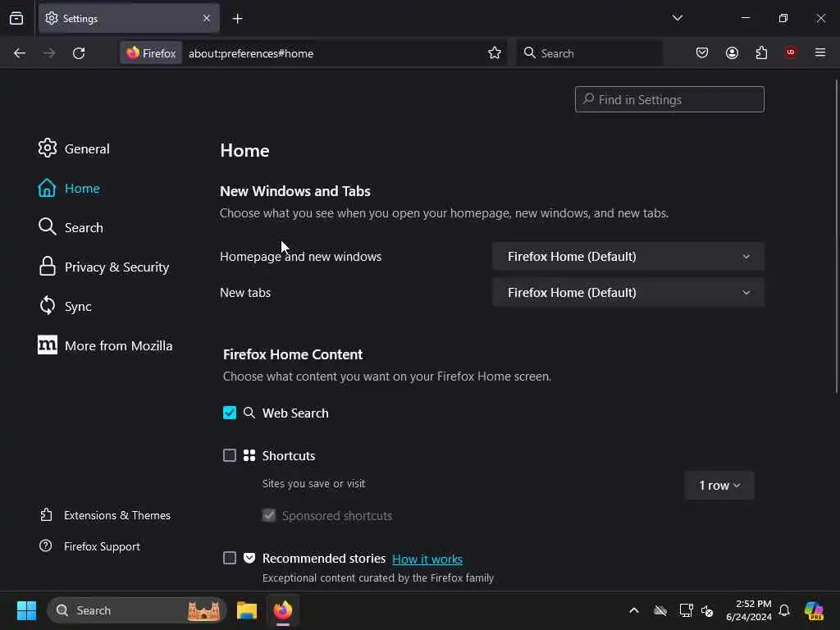The height and width of the screenshot is (630, 840).
Task: Click the Settings tab title
Action: [x=80, y=19]
